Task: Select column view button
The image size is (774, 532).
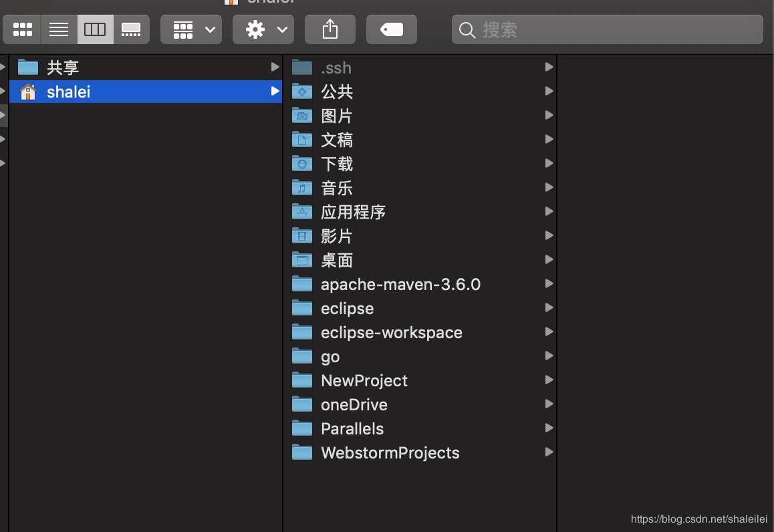Action: pos(96,29)
